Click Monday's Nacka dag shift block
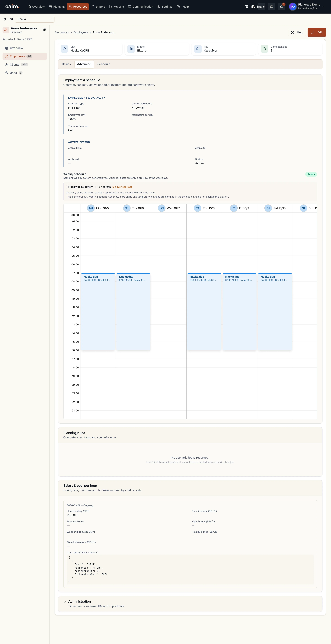 [x=98, y=312]
